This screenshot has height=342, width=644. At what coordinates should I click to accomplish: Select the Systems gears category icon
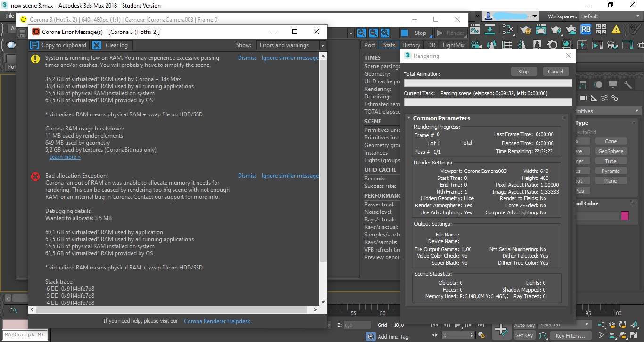[x=614, y=98]
